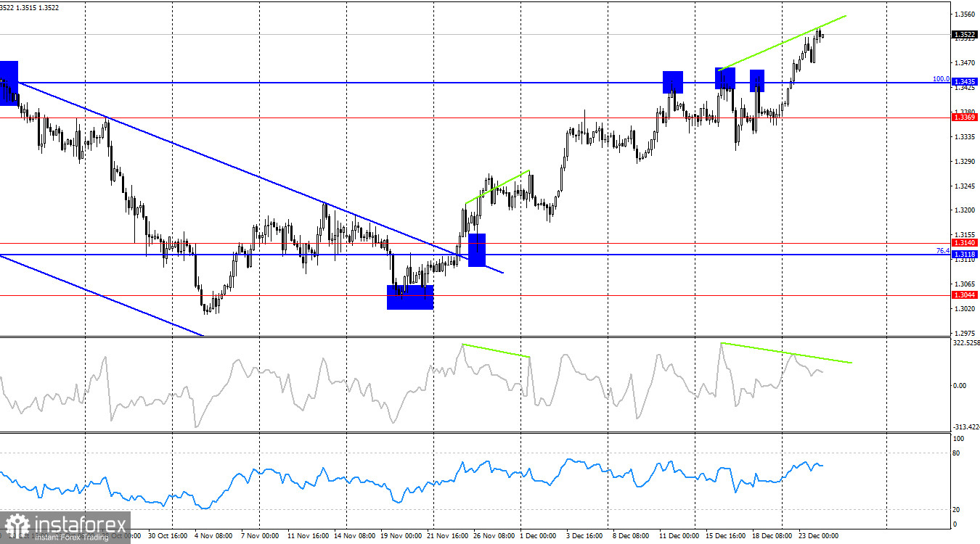Select the 1.3140 price label on right axis
The image size is (980, 544).
click(x=965, y=242)
